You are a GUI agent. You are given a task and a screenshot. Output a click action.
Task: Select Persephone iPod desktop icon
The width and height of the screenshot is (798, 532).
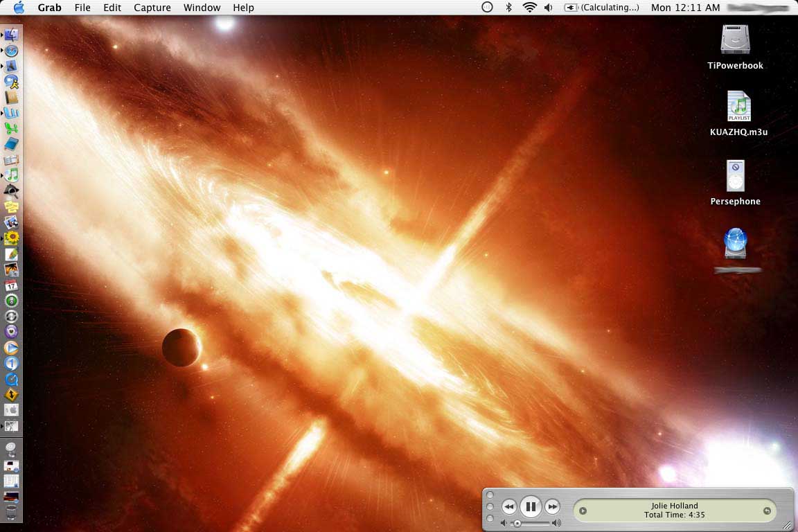[x=736, y=176]
